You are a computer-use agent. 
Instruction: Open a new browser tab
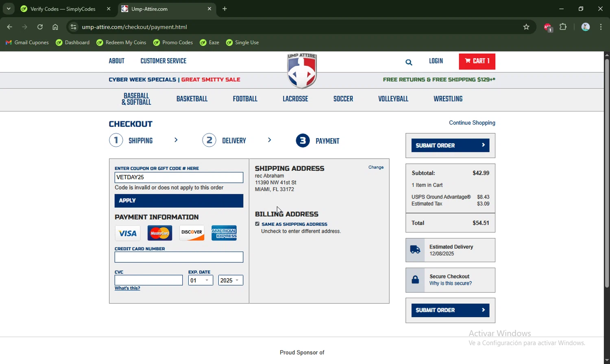point(225,9)
